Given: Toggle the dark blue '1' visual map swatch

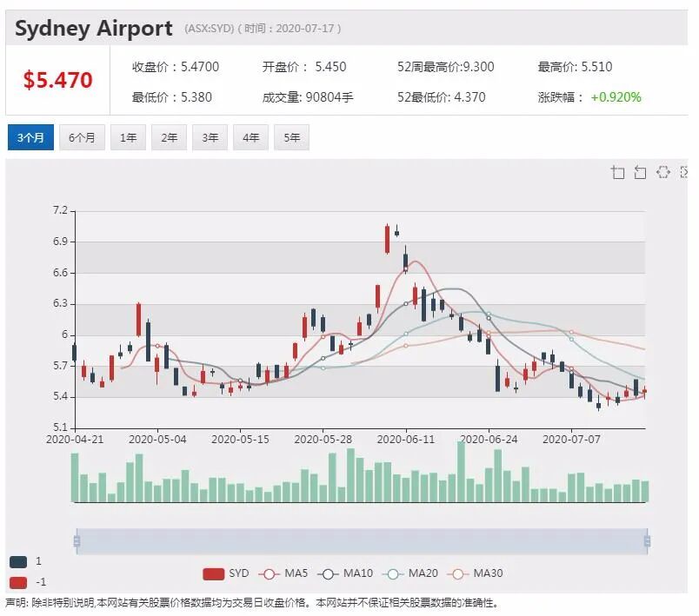Looking at the screenshot, I should (x=18, y=561).
